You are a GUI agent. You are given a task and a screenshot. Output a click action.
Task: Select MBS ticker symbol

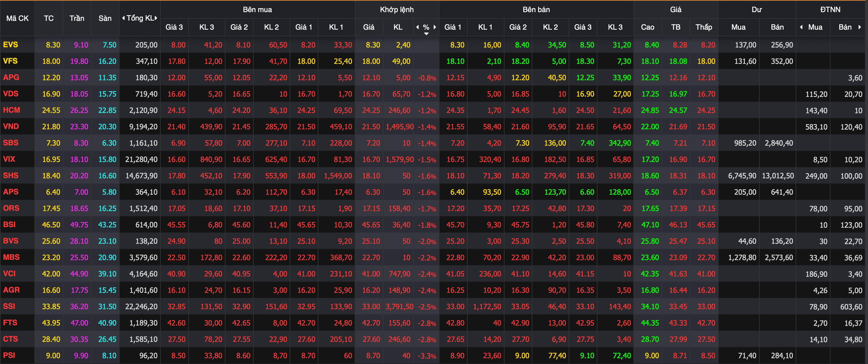pos(12,257)
